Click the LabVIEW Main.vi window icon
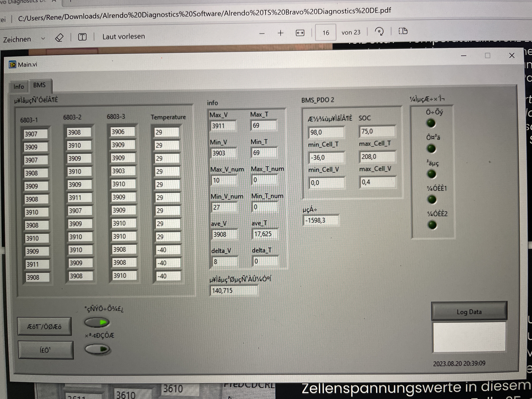 click(x=12, y=65)
